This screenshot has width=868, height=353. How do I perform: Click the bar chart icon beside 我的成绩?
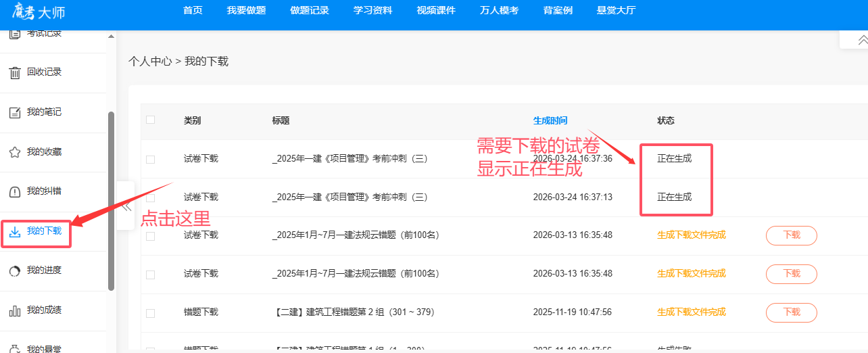click(x=14, y=311)
